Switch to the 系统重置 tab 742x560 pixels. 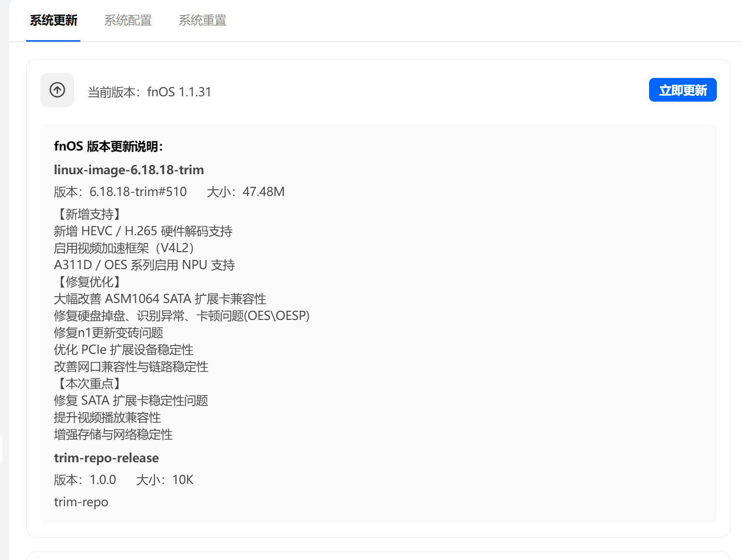click(202, 20)
